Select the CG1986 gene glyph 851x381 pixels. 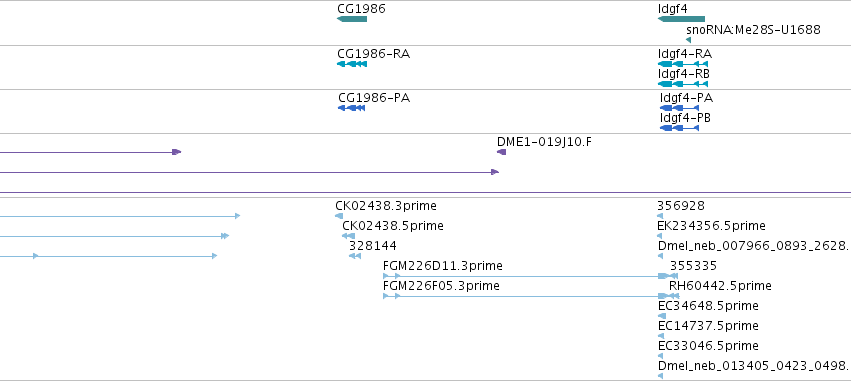click(x=352, y=19)
